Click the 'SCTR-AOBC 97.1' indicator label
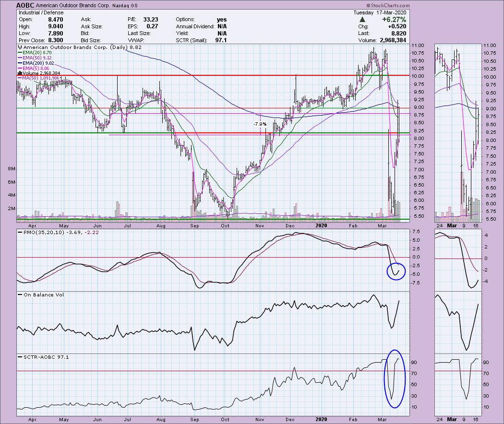 point(46,357)
